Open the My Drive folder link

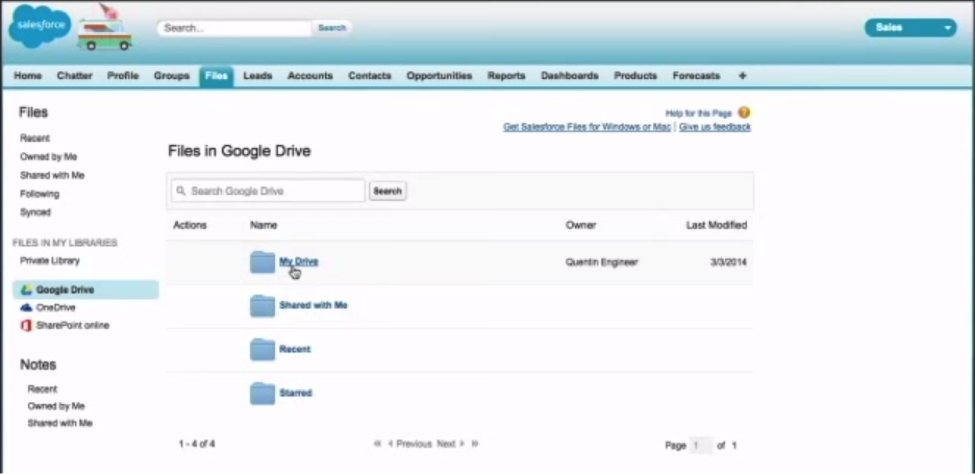pyautogui.click(x=298, y=261)
